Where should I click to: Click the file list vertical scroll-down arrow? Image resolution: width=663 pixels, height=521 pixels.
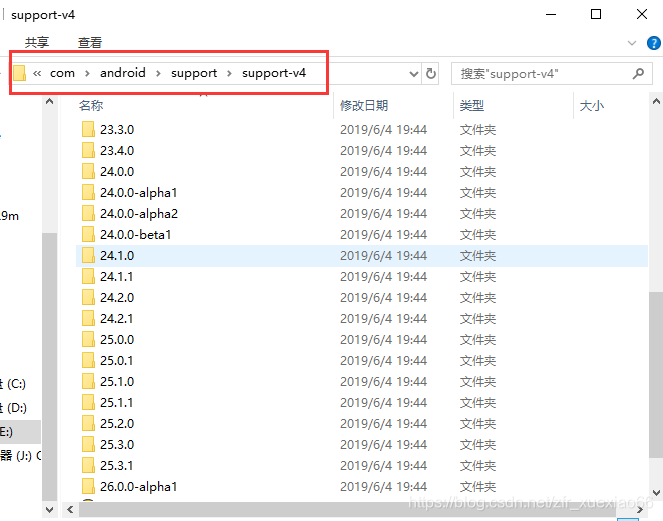[x=656, y=493]
